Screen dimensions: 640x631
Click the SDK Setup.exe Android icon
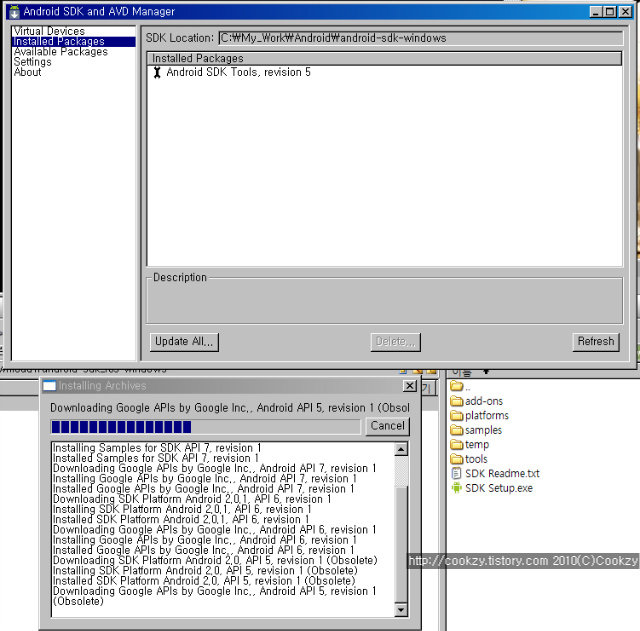click(x=457, y=488)
